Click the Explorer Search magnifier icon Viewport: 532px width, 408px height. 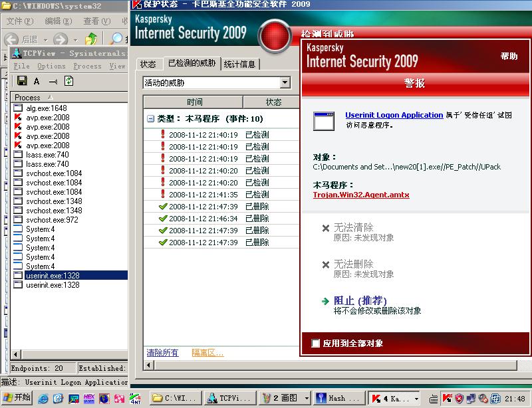(x=116, y=39)
